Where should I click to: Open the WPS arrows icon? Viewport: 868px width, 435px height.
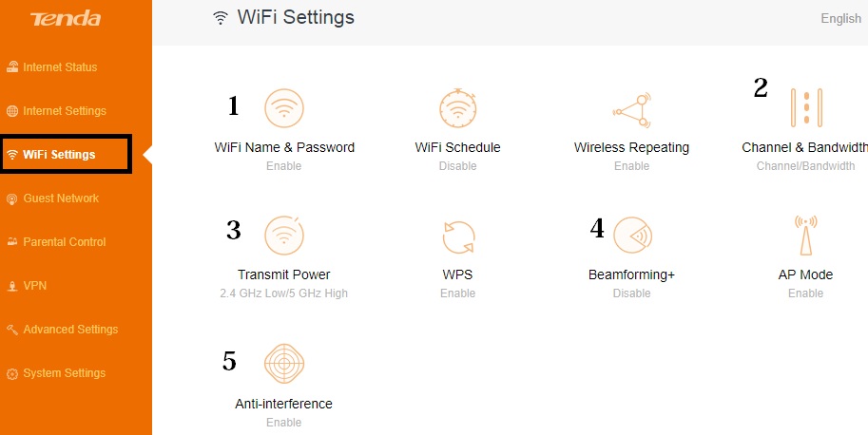point(457,236)
